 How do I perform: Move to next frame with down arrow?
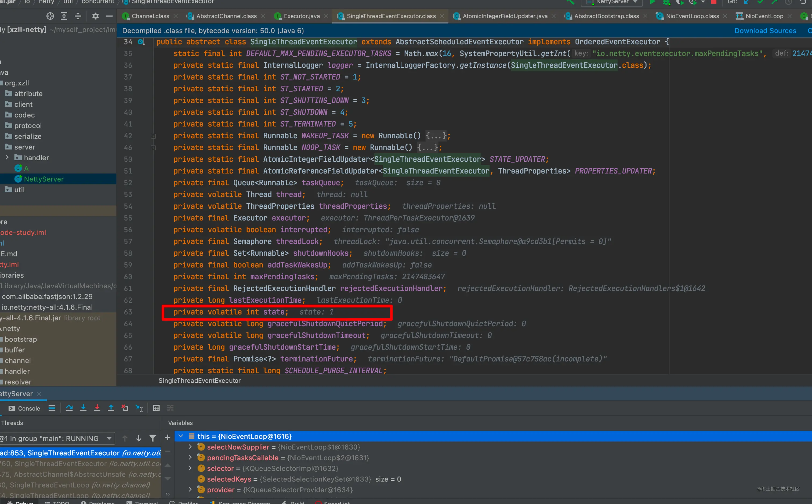139,438
